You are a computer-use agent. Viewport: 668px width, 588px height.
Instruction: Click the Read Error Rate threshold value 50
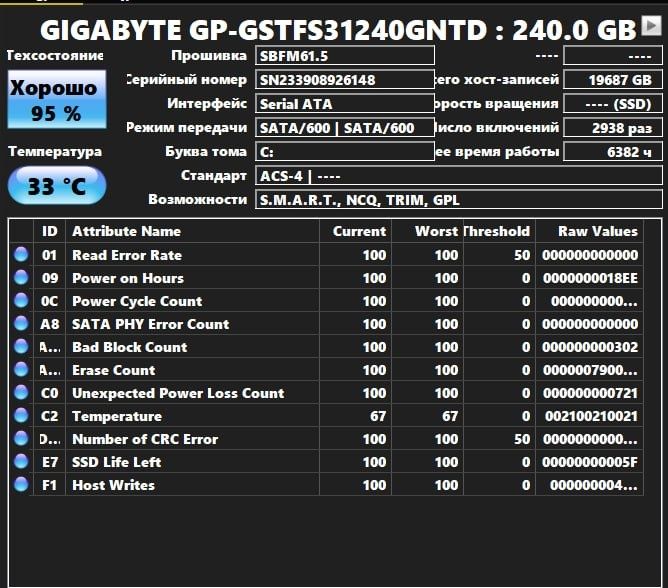pos(522,255)
